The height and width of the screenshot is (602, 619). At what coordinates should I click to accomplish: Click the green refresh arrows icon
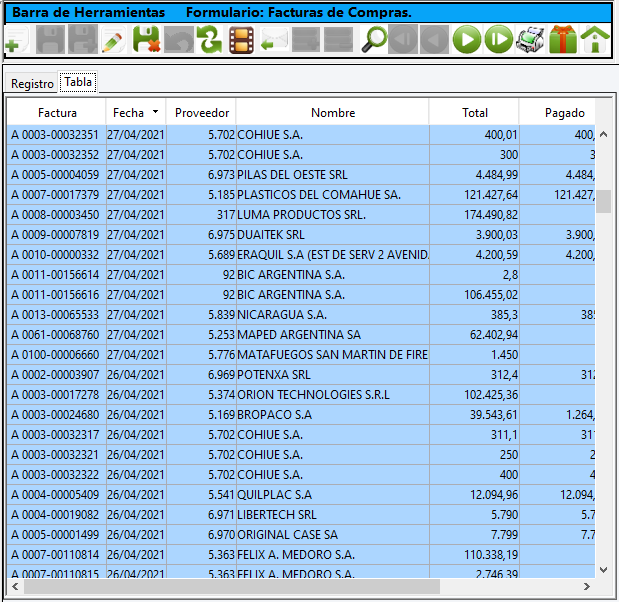210,39
